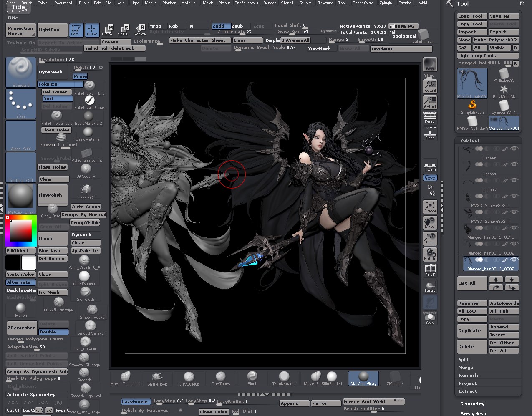
Task: Collapse the SubTool section header
Action: pos(469,141)
